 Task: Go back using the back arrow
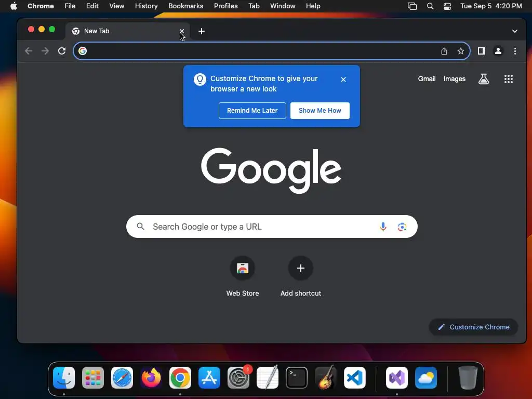[x=29, y=51]
